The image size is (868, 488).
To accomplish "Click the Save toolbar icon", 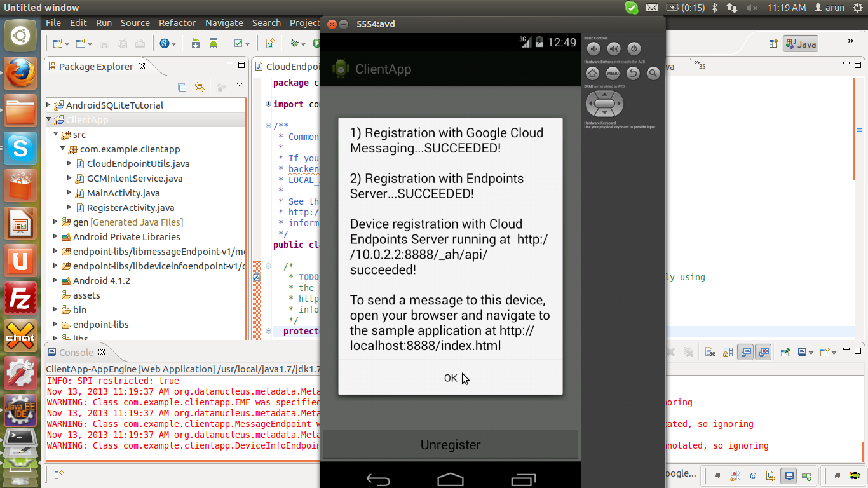I will click(105, 43).
